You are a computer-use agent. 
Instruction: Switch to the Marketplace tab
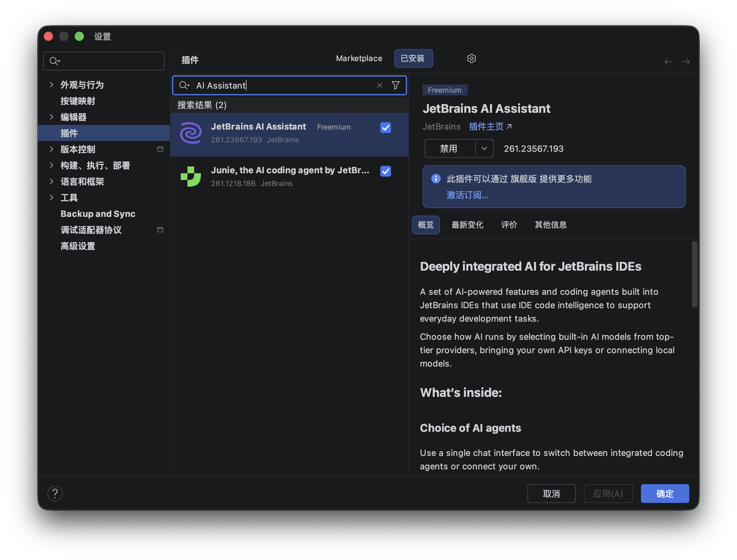(x=359, y=58)
